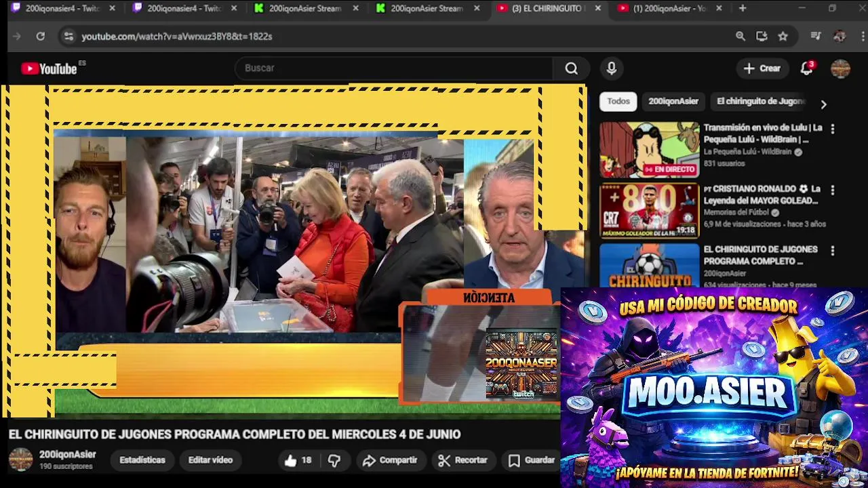
Task: Switch to second 200iqonasier4 Twitch tab
Action: tap(183, 8)
